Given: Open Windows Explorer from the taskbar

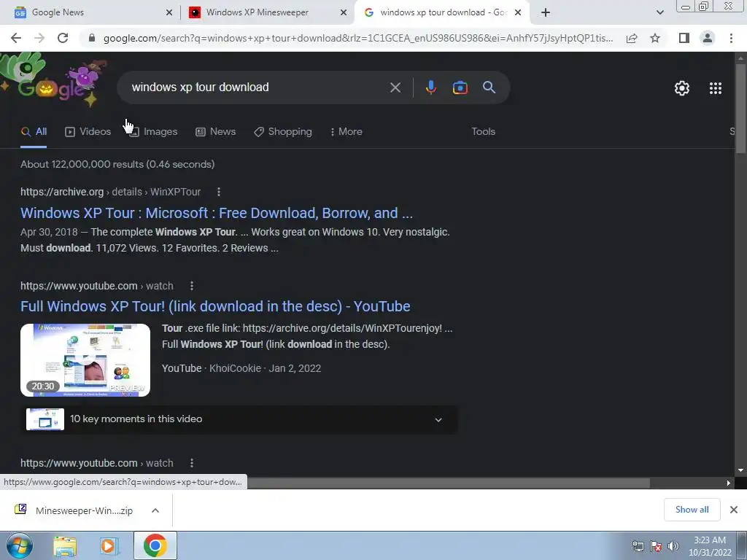Looking at the screenshot, I should point(65,546).
